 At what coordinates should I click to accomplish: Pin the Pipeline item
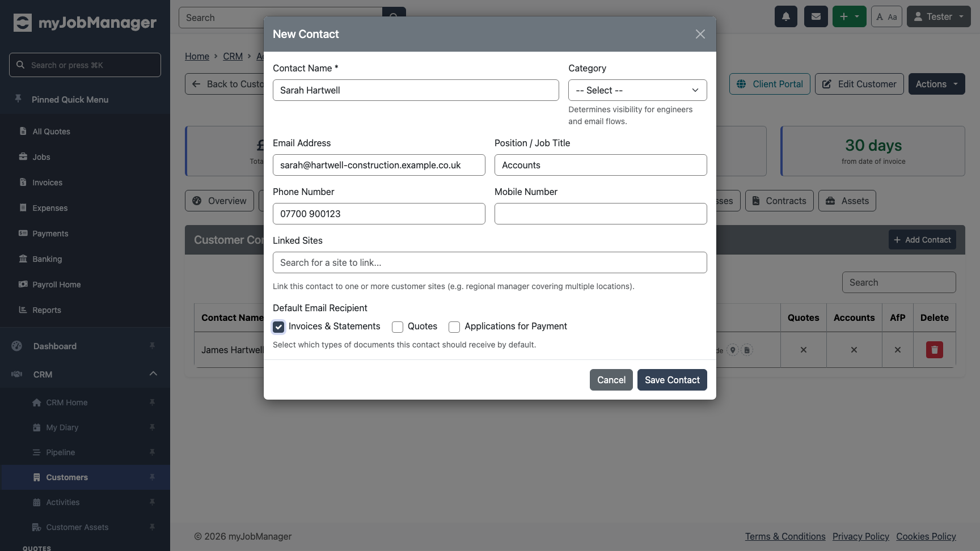click(x=152, y=452)
